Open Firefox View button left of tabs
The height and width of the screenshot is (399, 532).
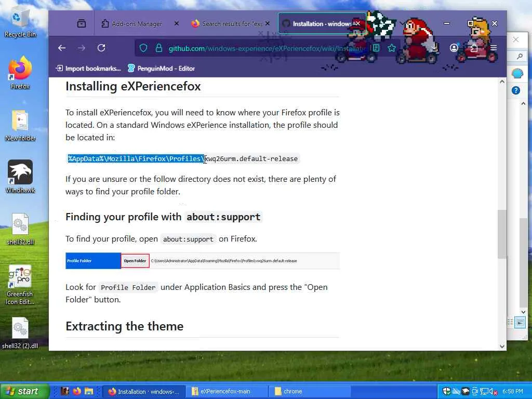point(82,24)
